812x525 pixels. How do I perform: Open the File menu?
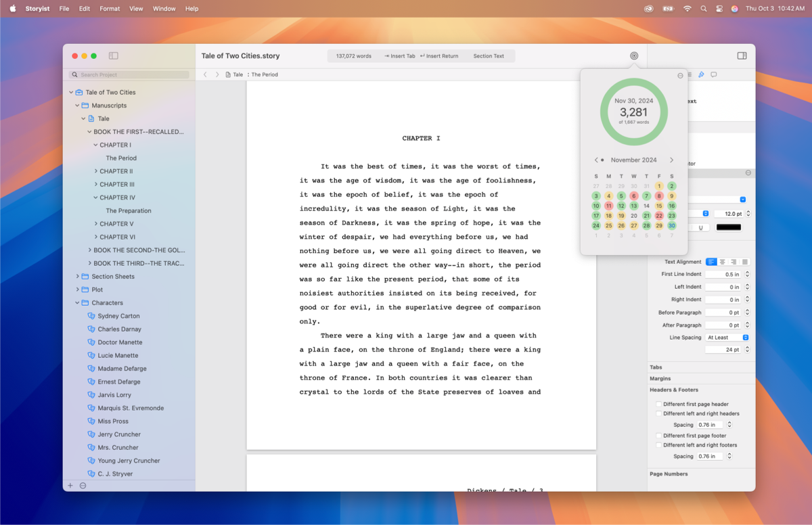[x=64, y=9]
